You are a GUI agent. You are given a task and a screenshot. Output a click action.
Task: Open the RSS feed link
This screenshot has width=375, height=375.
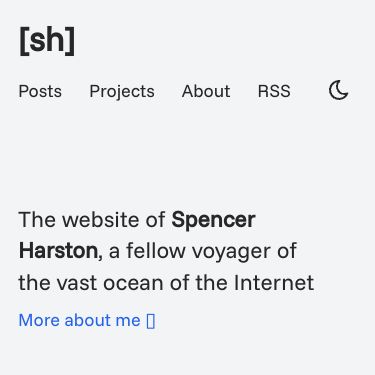tap(274, 91)
